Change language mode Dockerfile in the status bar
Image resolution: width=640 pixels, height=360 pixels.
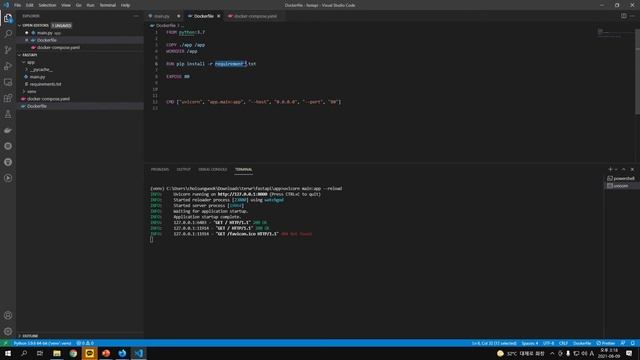coord(582,343)
